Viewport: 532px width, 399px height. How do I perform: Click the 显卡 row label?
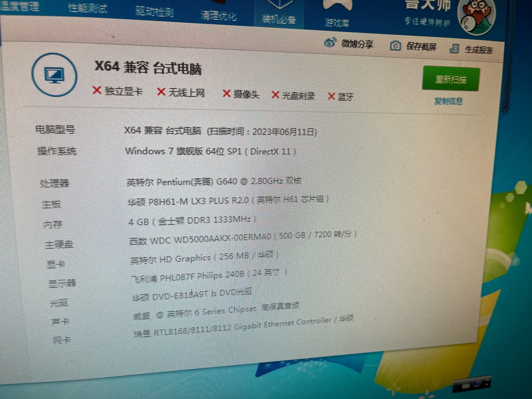(x=56, y=264)
